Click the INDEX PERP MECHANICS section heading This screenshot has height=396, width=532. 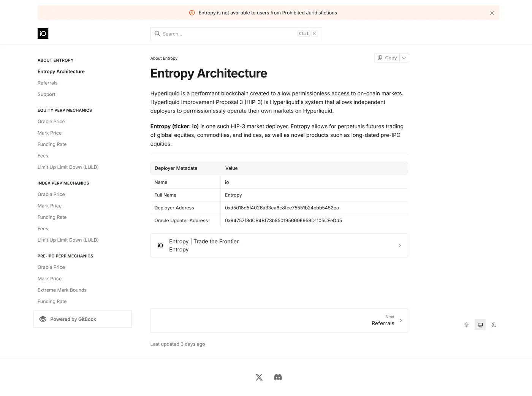coord(63,183)
